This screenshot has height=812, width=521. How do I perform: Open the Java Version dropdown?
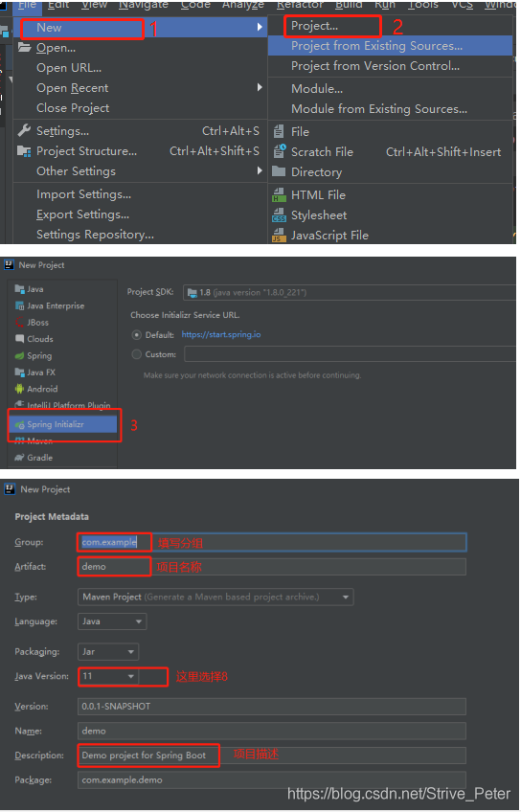[107, 676]
